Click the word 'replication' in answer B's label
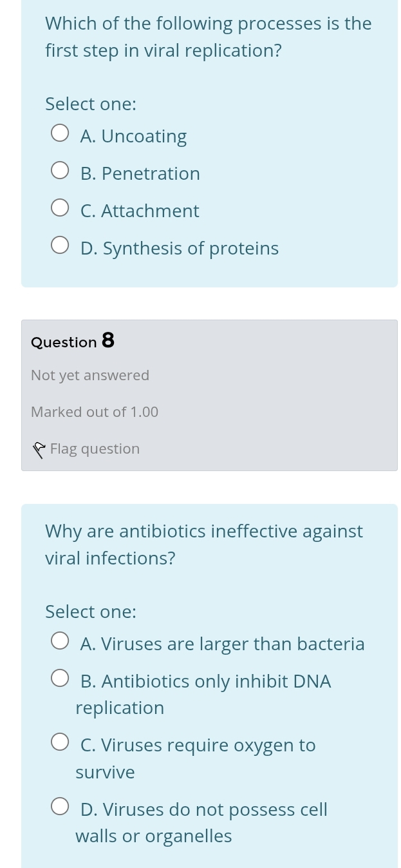The width and height of the screenshot is (401, 868). [120, 708]
